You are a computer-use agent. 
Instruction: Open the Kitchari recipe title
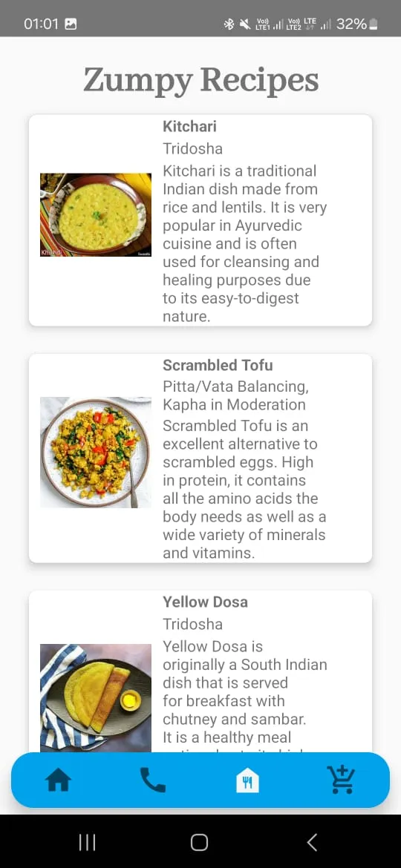189,126
